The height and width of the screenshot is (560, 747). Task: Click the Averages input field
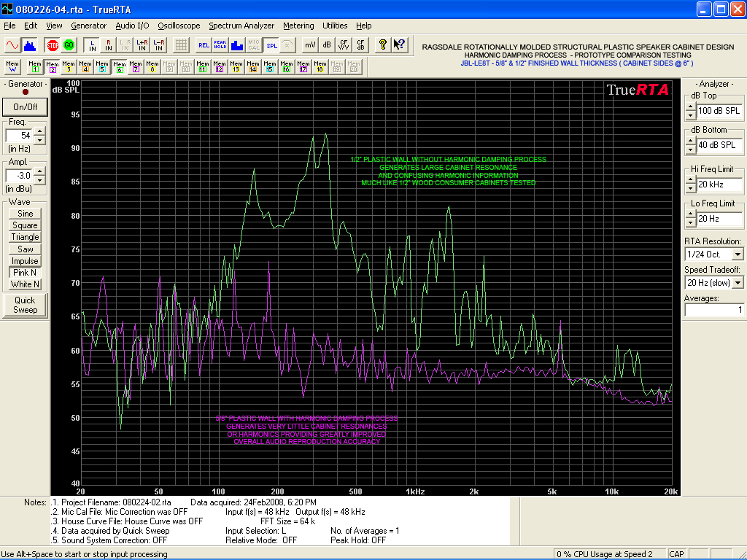pos(713,310)
